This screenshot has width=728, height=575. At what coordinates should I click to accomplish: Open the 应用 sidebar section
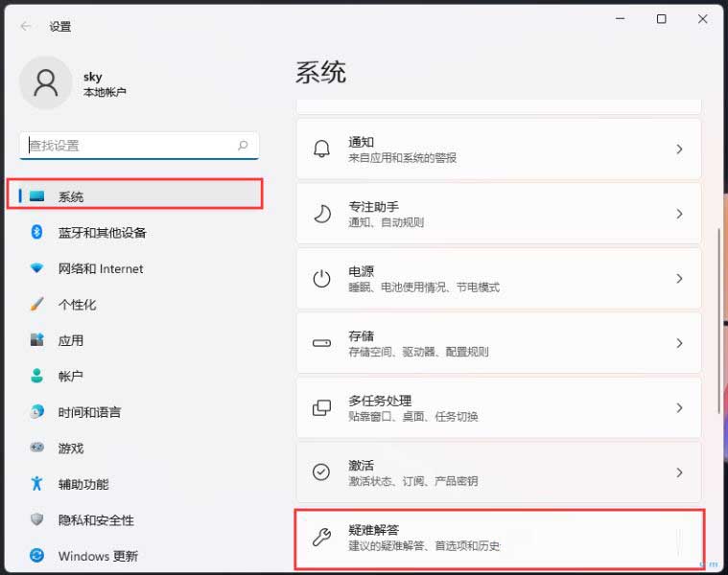coord(71,340)
